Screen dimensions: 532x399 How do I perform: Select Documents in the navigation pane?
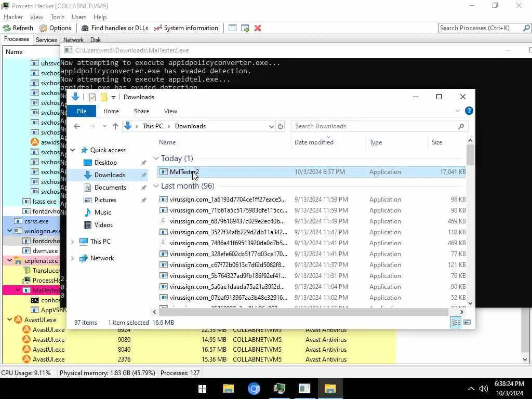[110, 188]
